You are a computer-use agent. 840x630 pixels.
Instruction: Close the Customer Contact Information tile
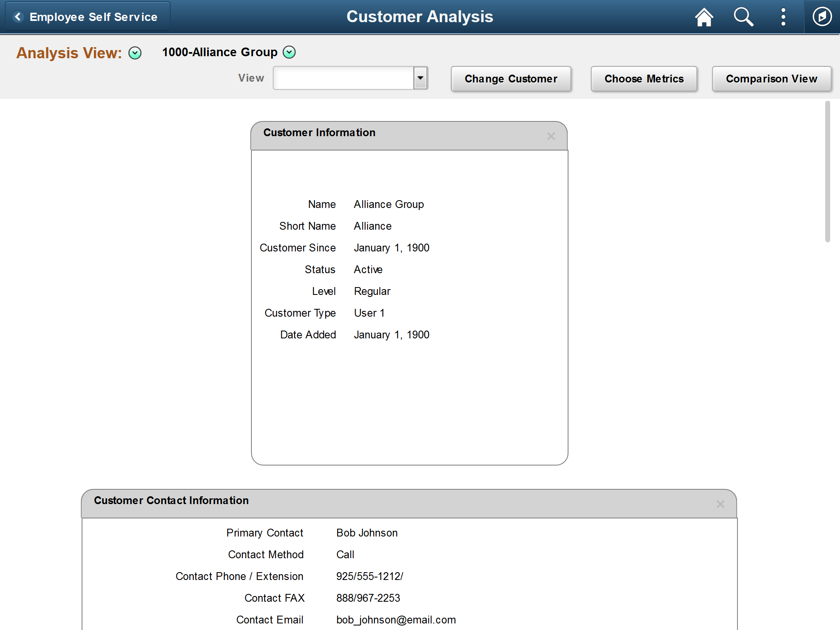click(x=720, y=504)
